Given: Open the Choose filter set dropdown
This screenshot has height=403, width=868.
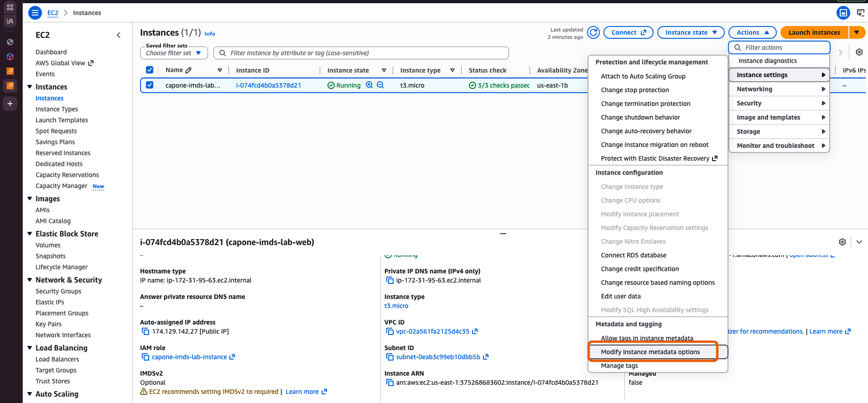Looking at the screenshot, I should click(x=174, y=53).
